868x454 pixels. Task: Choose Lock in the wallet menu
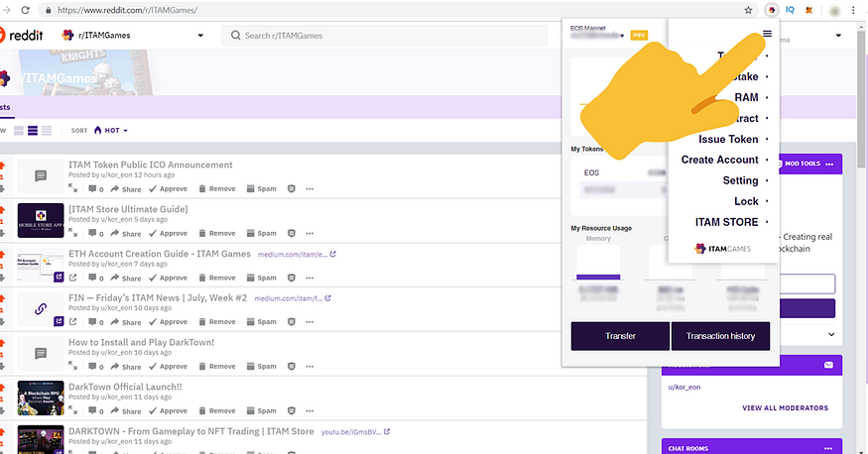tap(746, 201)
